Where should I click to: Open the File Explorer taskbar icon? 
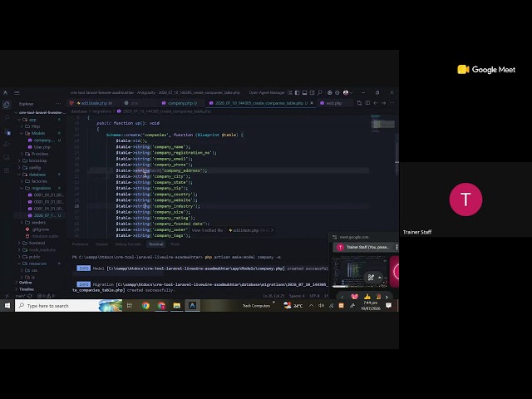click(177, 306)
